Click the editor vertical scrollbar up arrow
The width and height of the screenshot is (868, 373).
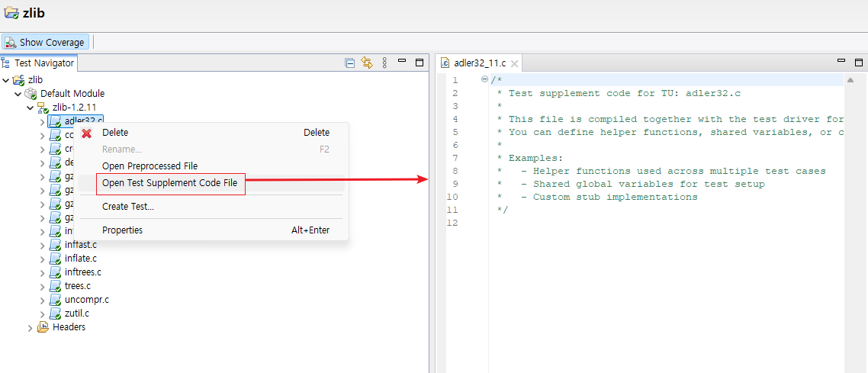click(850, 80)
